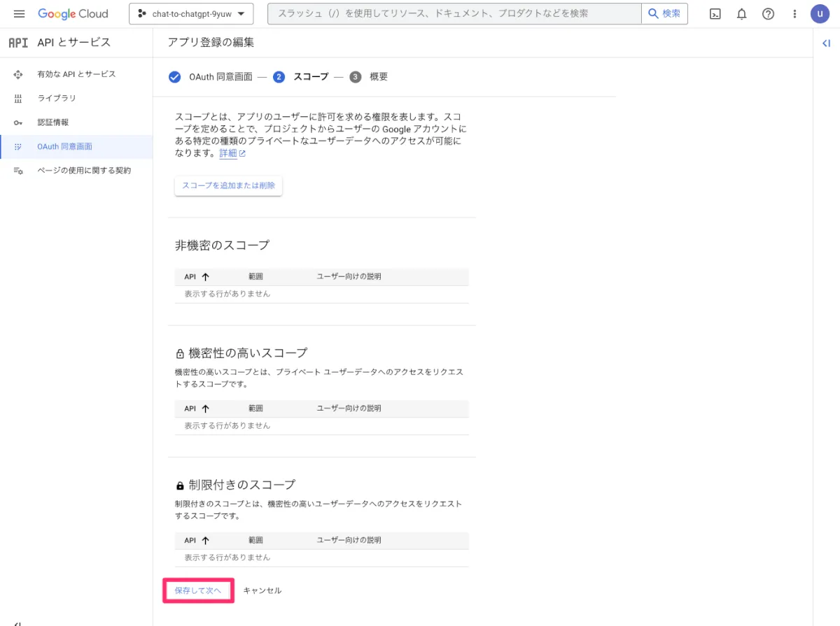Sort non-sensitive scopes by API column arrow
Screen dimensions: 840x626
[x=205, y=277]
